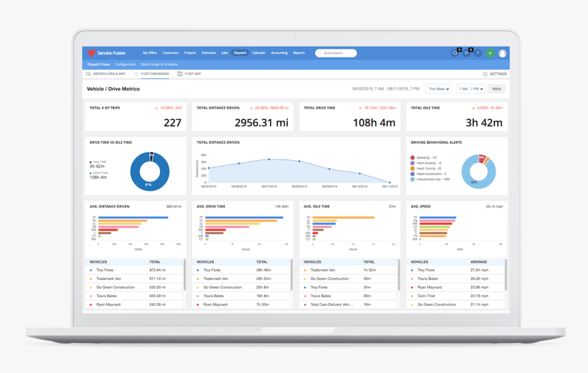Click the 2956.31 mi total distance value
Viewport: 588px width, 373px height.
tap(261, 123)
